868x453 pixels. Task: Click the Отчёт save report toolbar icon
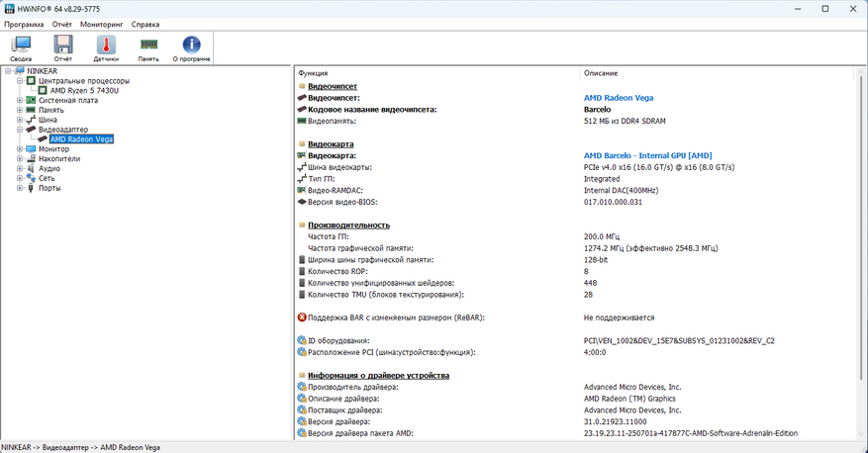tap(63, 48)
